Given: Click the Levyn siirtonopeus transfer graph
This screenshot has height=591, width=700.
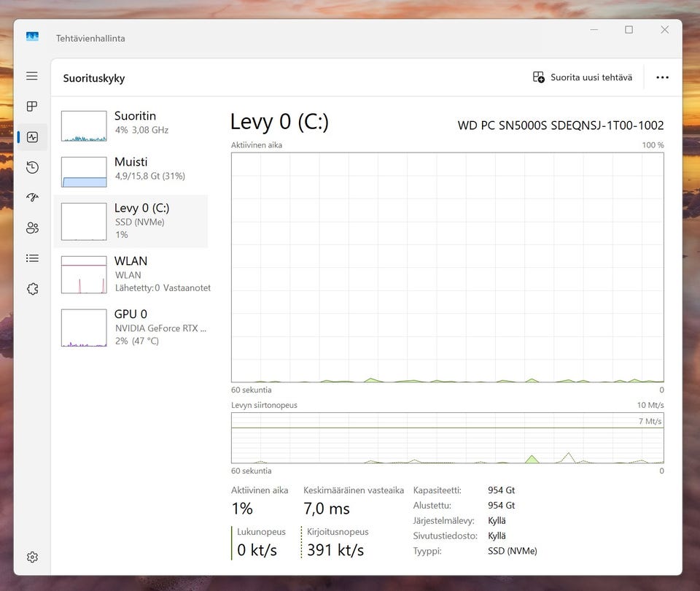Looking at the screenshot, I should tap(447, 438).
